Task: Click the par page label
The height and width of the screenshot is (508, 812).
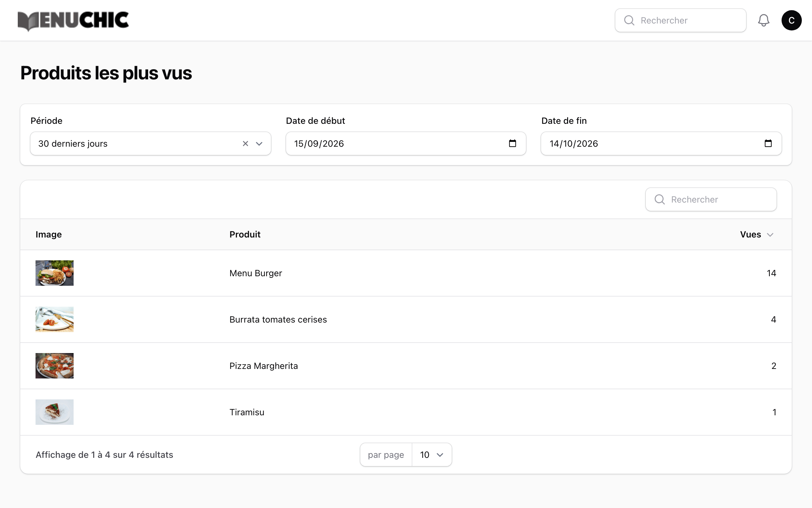Action: (386, 455)
